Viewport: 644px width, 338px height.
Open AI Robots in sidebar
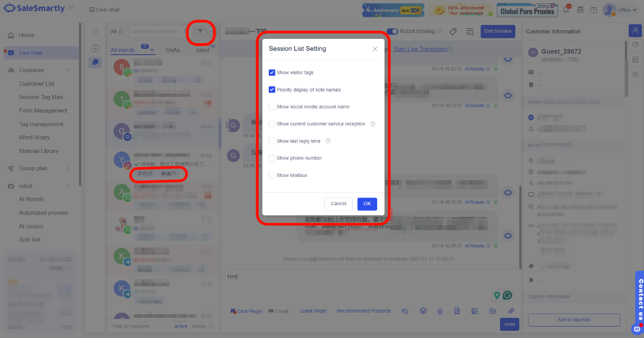click(x=32, y=199)
